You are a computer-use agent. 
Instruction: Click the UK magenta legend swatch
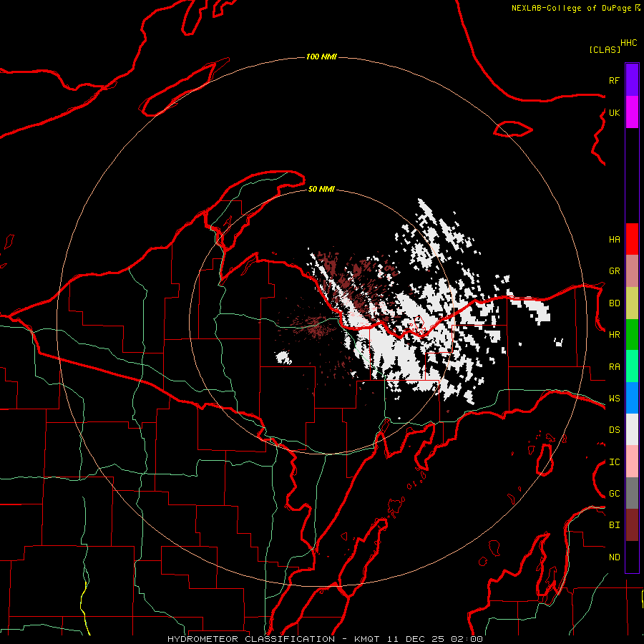[x=632, y=112]
